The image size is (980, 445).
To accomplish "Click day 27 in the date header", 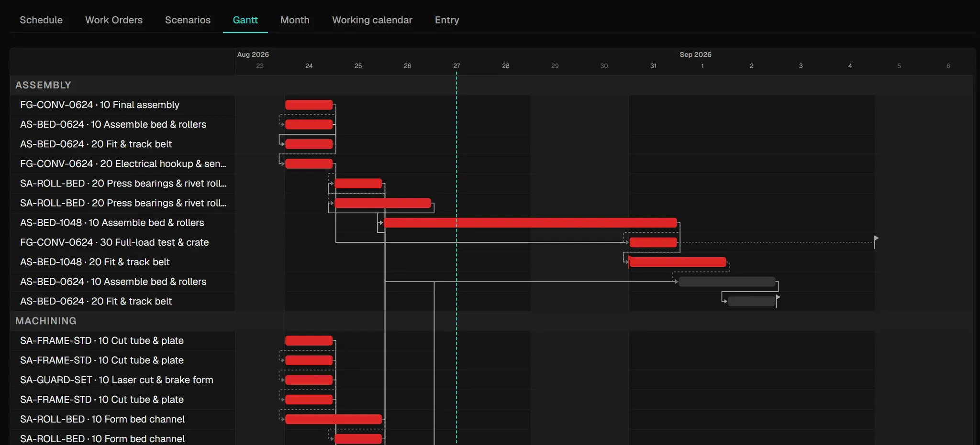I will (x=457, y=66).
